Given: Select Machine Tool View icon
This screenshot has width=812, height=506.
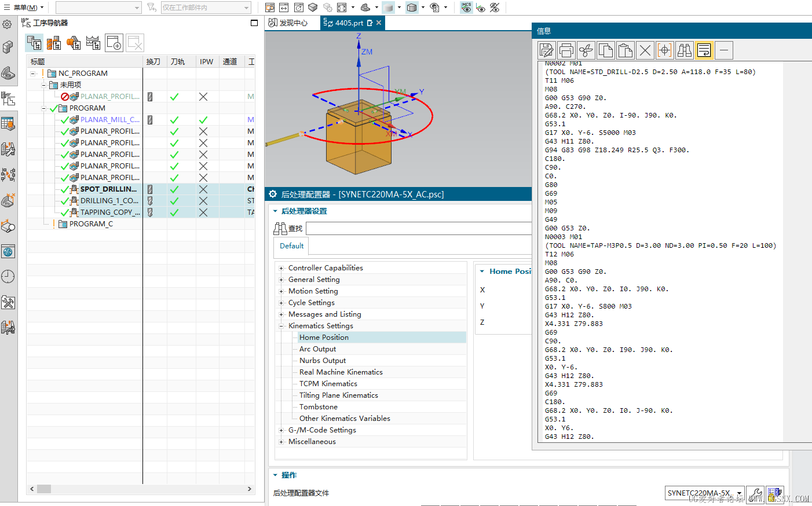Looking at the screenshot, I should click(x=54, y=43).
